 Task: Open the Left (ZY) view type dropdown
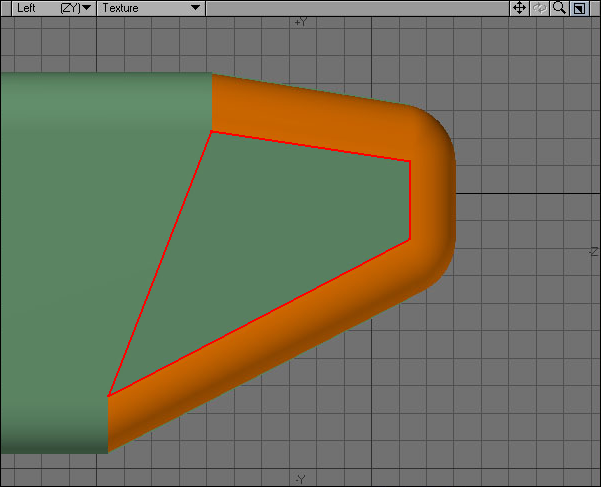click(54, 8)
